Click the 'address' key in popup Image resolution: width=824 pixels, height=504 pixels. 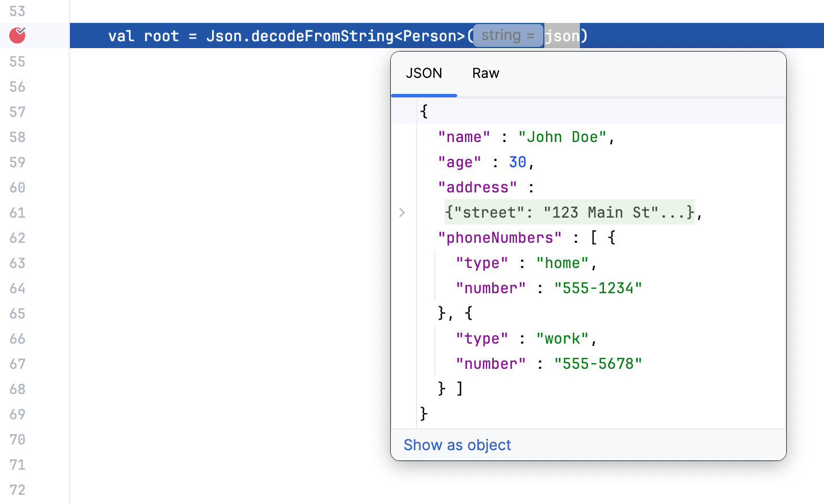tap(477, 187)
